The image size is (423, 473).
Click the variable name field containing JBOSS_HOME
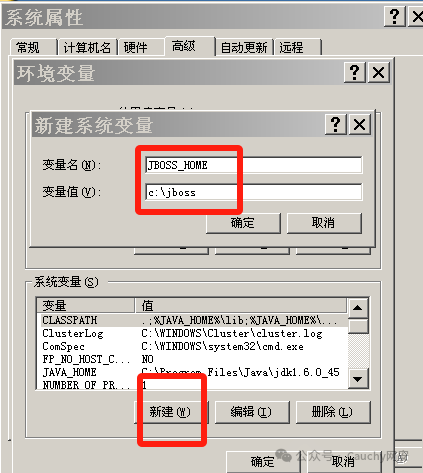point(254,165)
